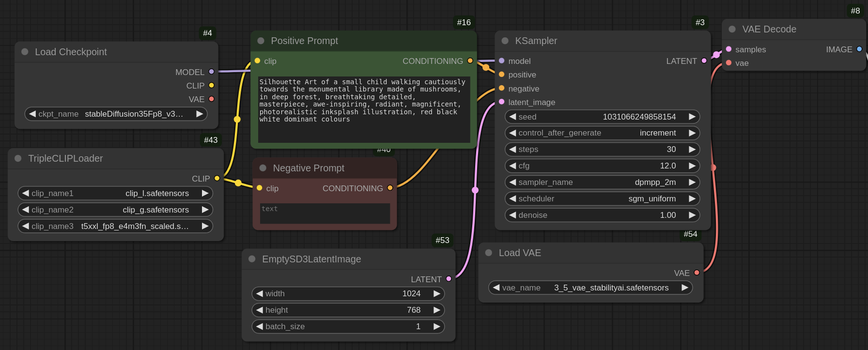Click the CONDITIONING output of Positive Prompt
Screen dimensions: 868x350
click(x=470, y=61)
